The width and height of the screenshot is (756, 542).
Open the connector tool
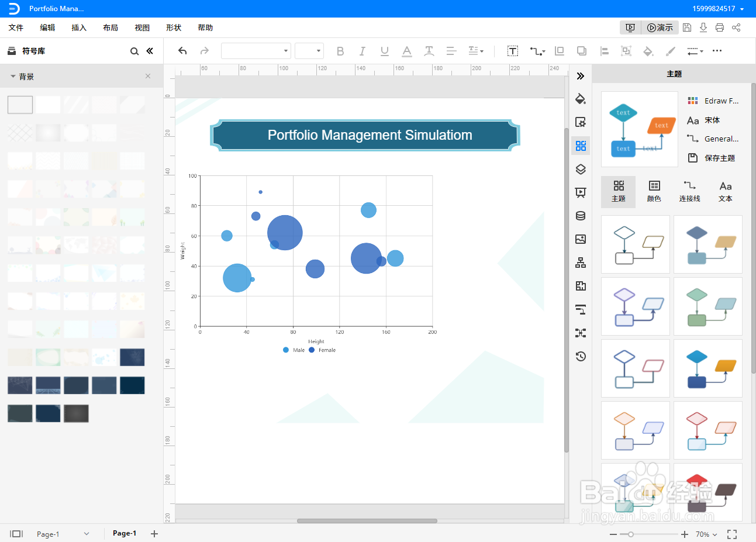[537, 51]
